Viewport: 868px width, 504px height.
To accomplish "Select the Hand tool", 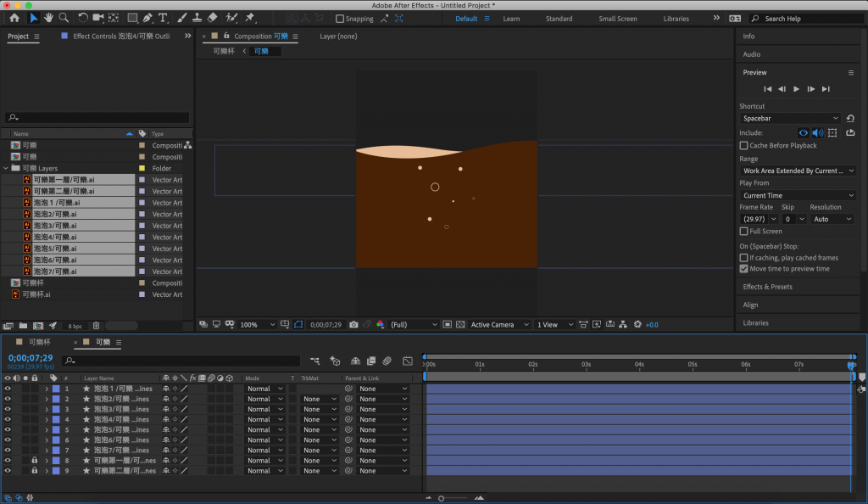I will click(49, 17).
